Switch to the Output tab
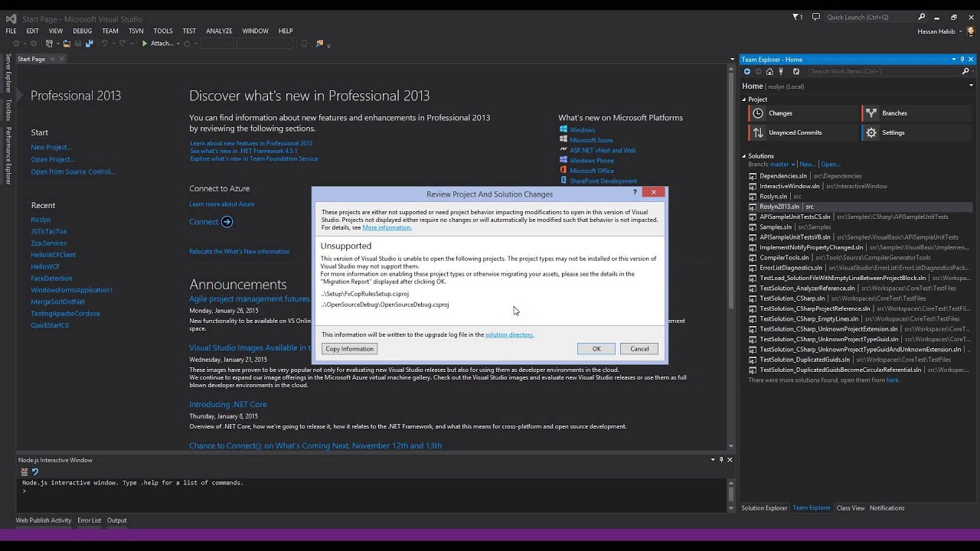The image size is (980, 551). [x=116, y=520]
